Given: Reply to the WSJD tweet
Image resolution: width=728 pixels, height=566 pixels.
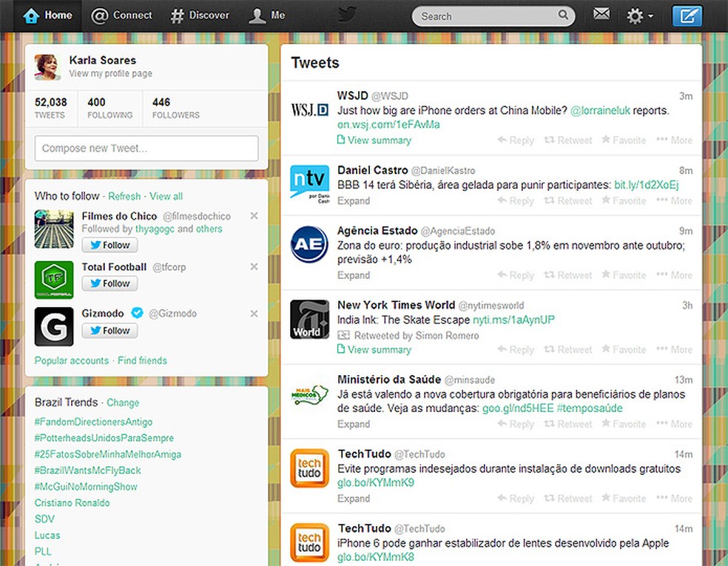Looking at the screenshot, I should pos(516,141).
